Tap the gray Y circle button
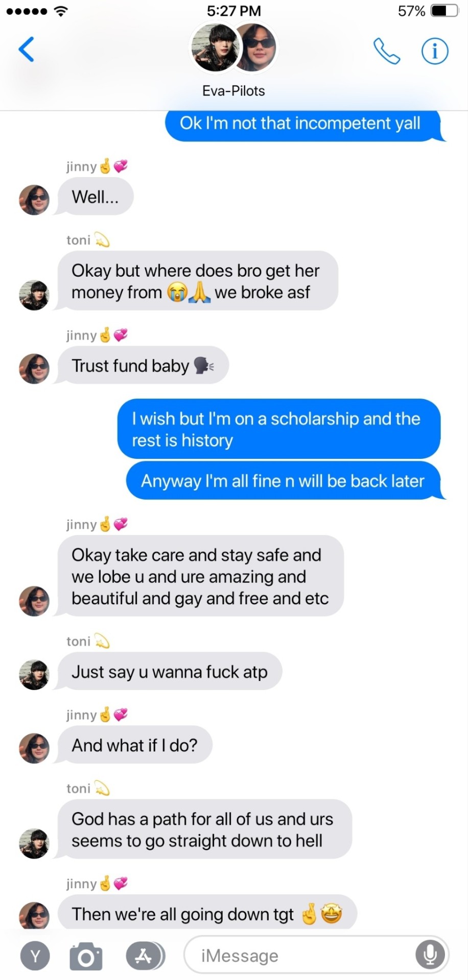This screenshot has width=468, height=980. [35, 956]
